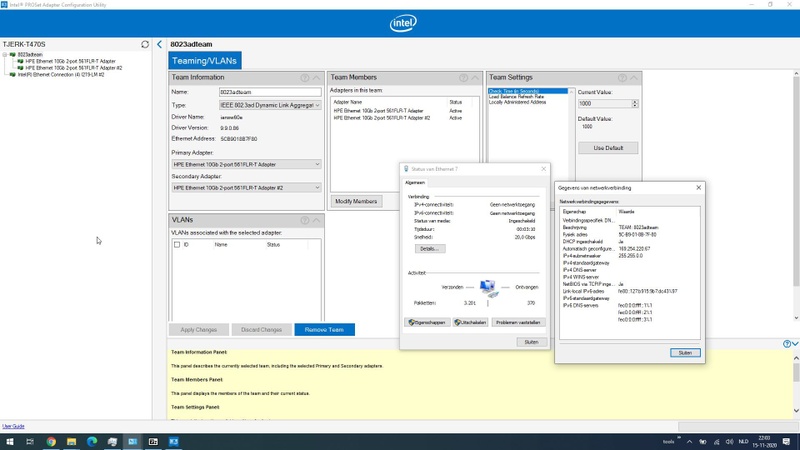Select first HPE 561FLR-T Adapter in tree
Viewport: 800px width, 450px height.
pos(70,61)
